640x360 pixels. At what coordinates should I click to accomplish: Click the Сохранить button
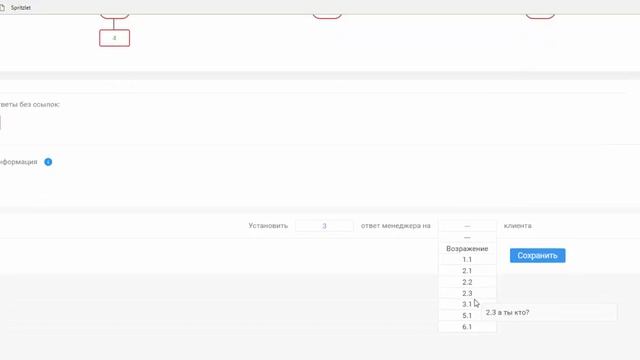pyautogui.click(x=538, y=256)
